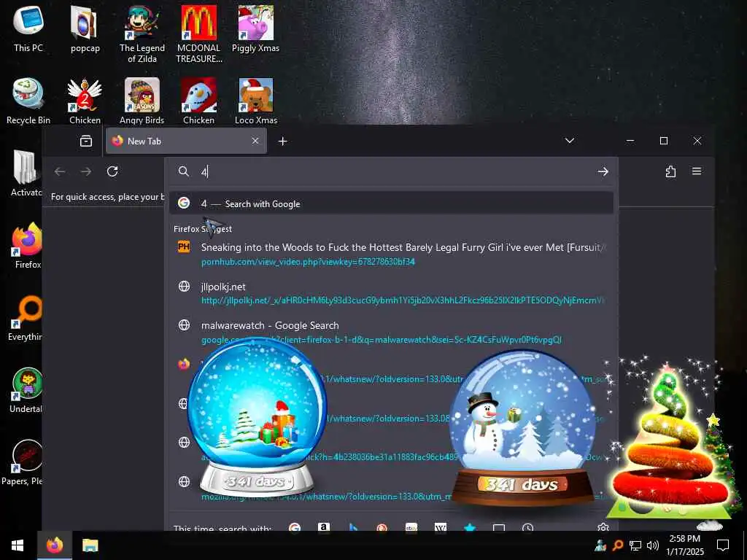
Task: Open File Explorer from taskbar
Action: [90, 545]
